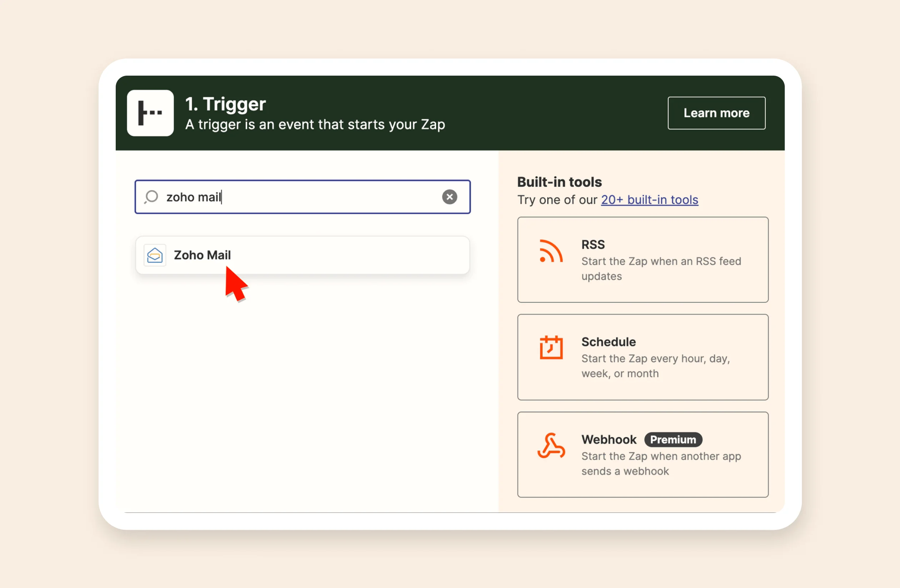
Task: Open the RSS built-in tool
Action: tap(642, 260)
